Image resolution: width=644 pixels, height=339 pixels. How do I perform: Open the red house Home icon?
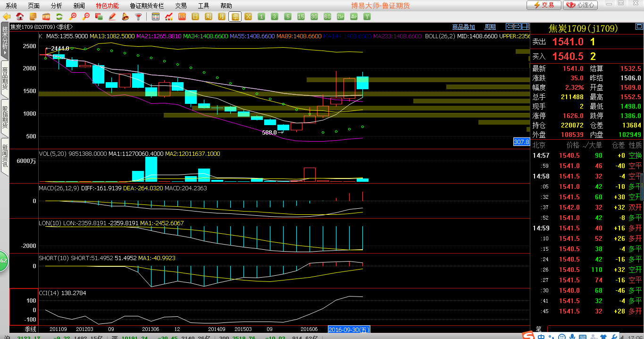click(19, 17)
